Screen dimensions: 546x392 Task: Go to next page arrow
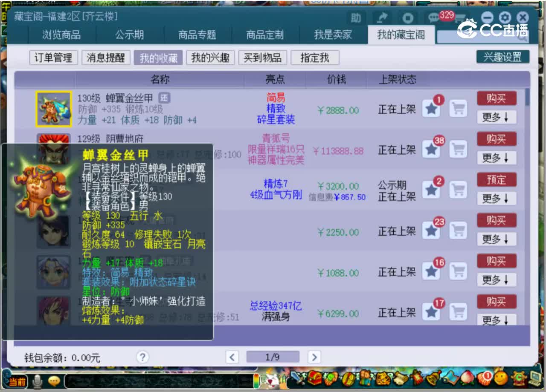[x=314, y=357]
